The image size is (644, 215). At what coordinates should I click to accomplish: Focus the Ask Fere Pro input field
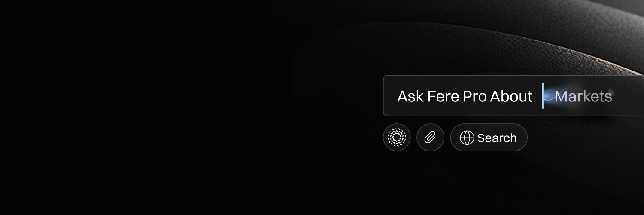tap(513, 96)
